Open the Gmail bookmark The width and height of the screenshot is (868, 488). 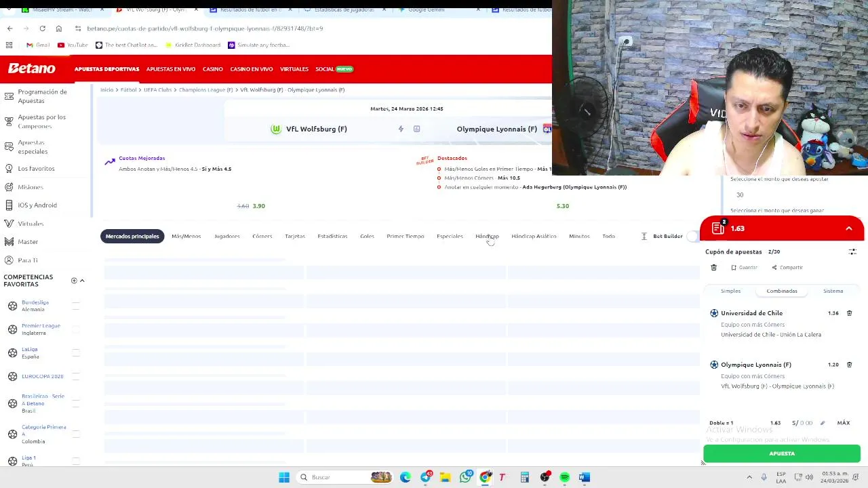[38, 45]
